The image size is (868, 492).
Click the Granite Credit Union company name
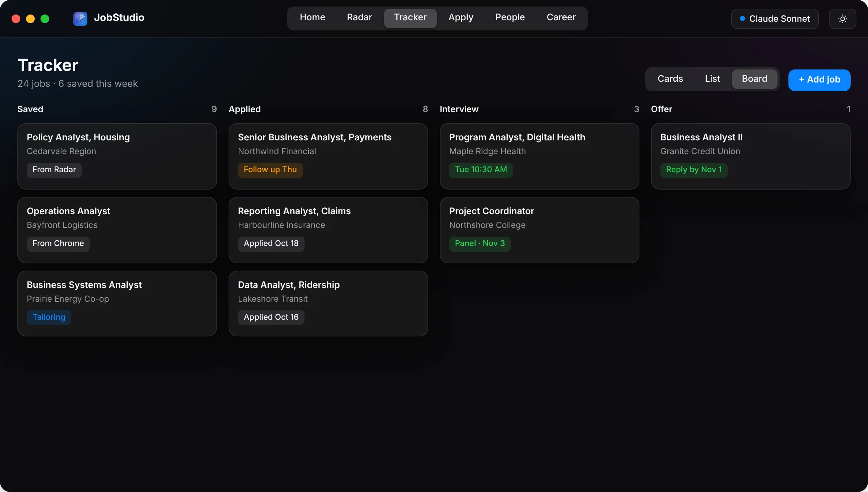pyautogui.click(x=700, y=152)
